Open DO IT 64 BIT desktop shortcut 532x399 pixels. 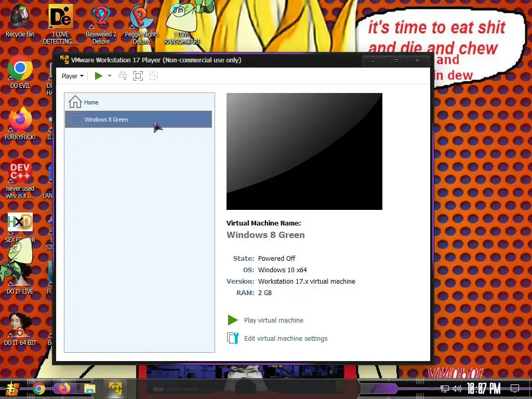(x=20, y=329)
